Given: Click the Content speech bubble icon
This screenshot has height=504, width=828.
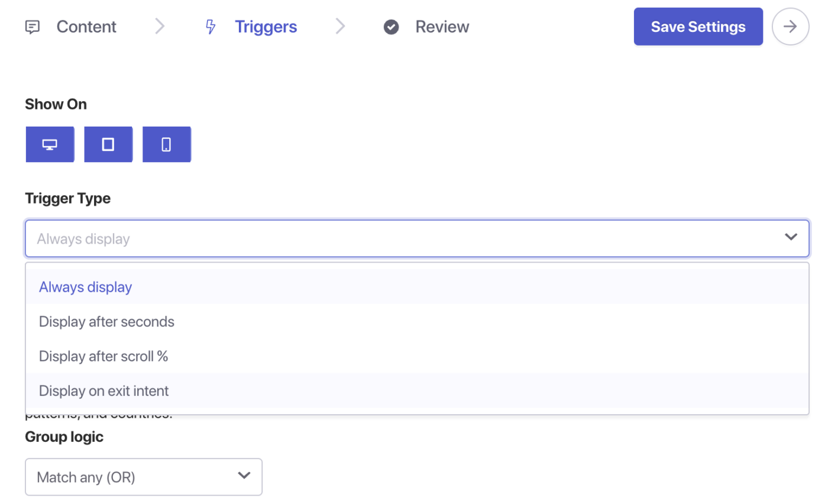Looking at the screenshot, I should coord(33,27).
